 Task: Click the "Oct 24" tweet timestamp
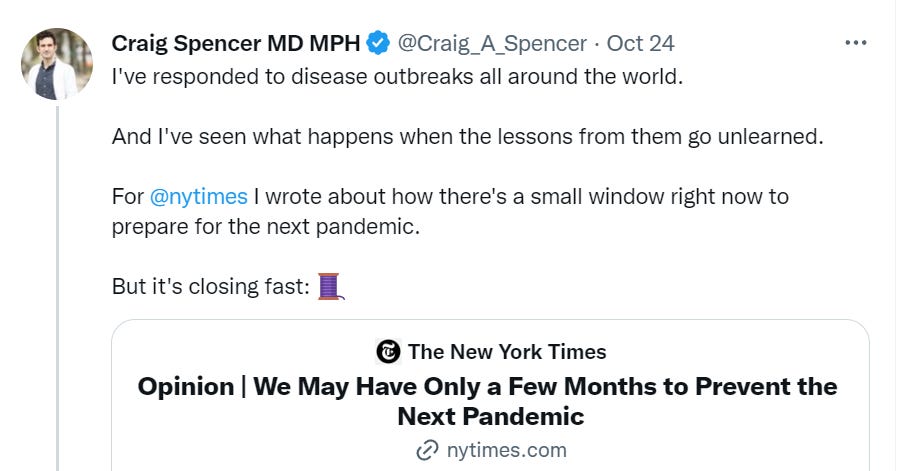(x=641, y=43)
